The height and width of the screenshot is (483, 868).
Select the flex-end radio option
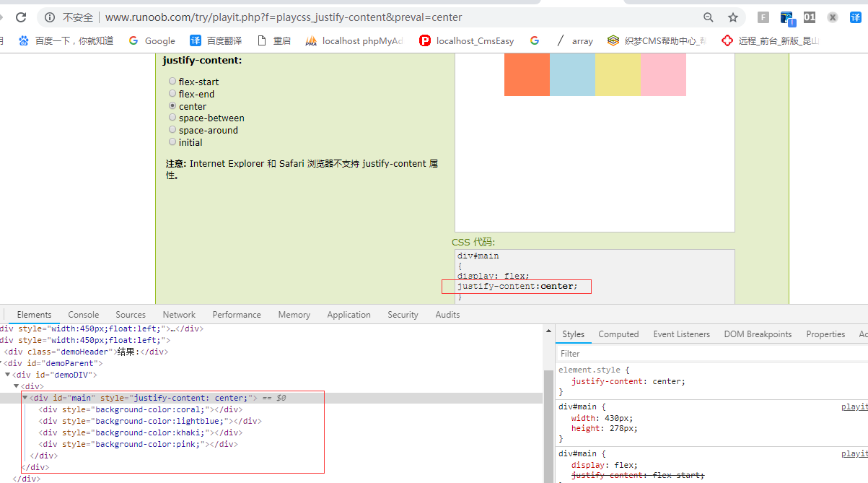pos(172,94)
